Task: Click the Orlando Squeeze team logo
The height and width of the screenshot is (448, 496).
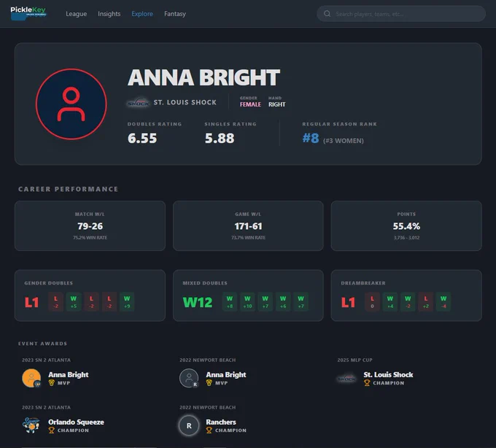Action: 31,425
